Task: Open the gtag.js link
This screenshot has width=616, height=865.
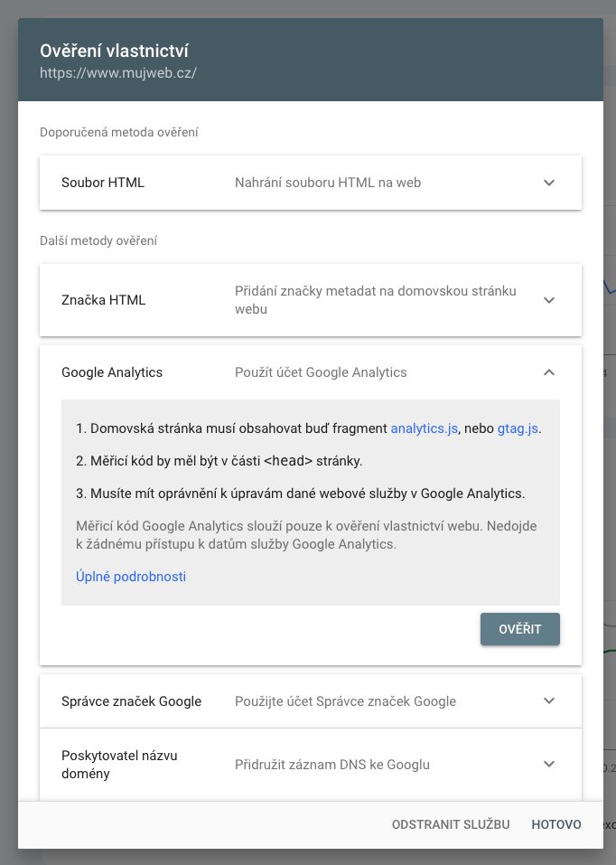Action: pos(518,428)
